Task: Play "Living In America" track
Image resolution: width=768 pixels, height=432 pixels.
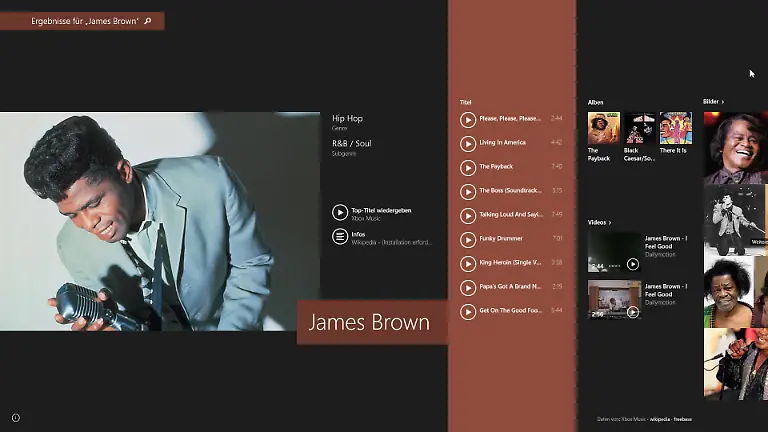Action: pyautogui.click(x=468, y=143)
